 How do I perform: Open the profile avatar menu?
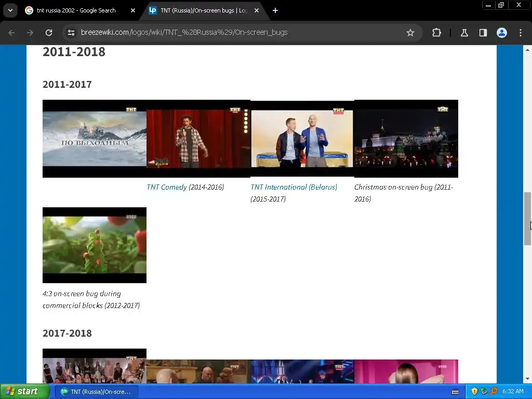(502, 33)
